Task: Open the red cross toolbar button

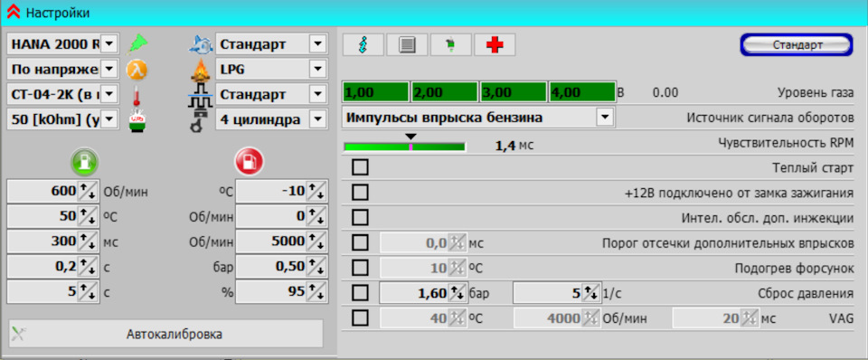Action: [x=495, y=45]
